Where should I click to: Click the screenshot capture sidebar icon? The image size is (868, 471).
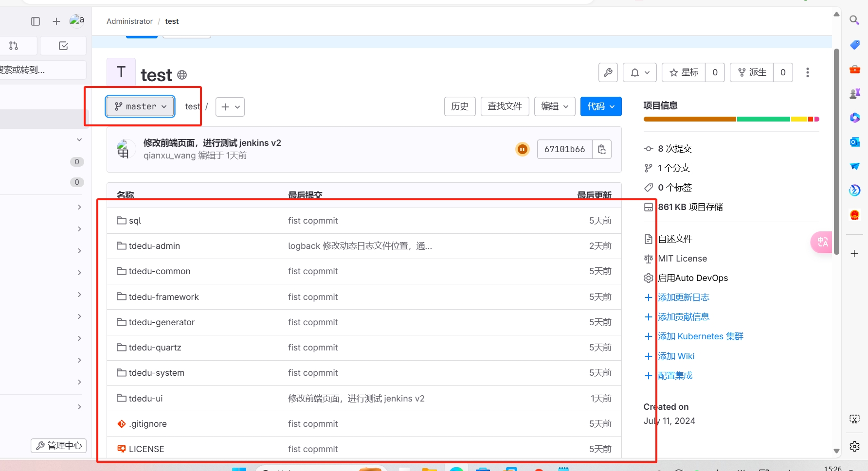coord(855,419)
